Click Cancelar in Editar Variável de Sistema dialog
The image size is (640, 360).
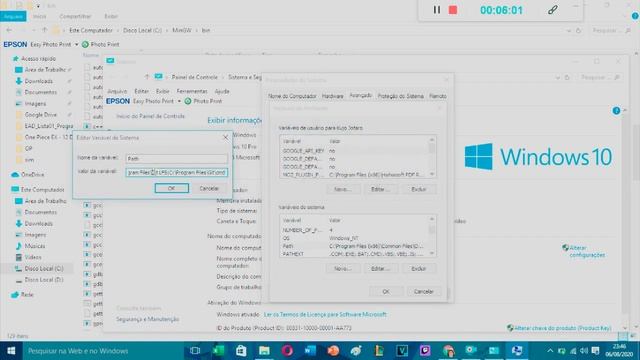tap(209, 188)
